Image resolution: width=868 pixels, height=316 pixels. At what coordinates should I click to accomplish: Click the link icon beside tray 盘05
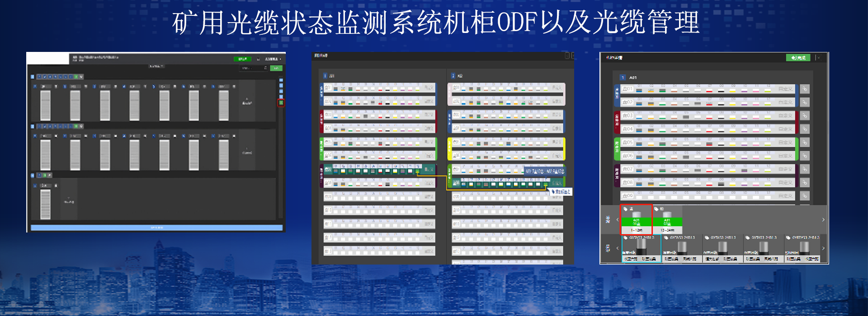pyautogui.click(x=804, y=143)
